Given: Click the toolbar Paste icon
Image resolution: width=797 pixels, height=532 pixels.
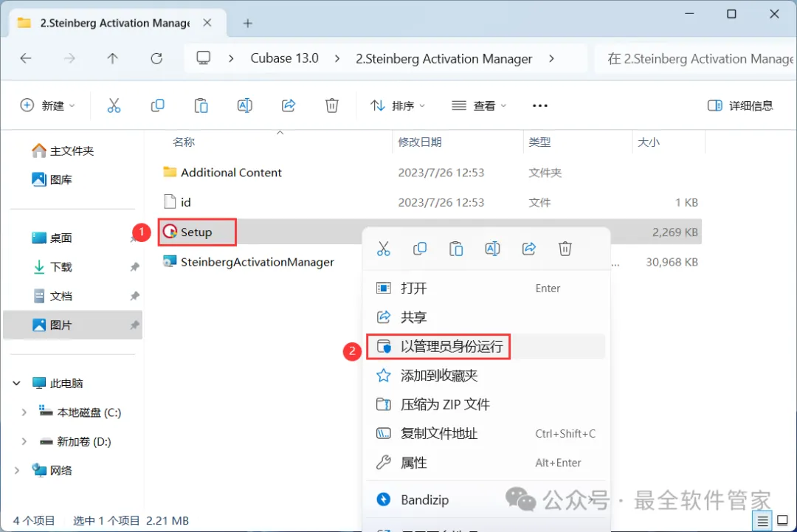Looking at the screenshot, I should pos(201,106).
